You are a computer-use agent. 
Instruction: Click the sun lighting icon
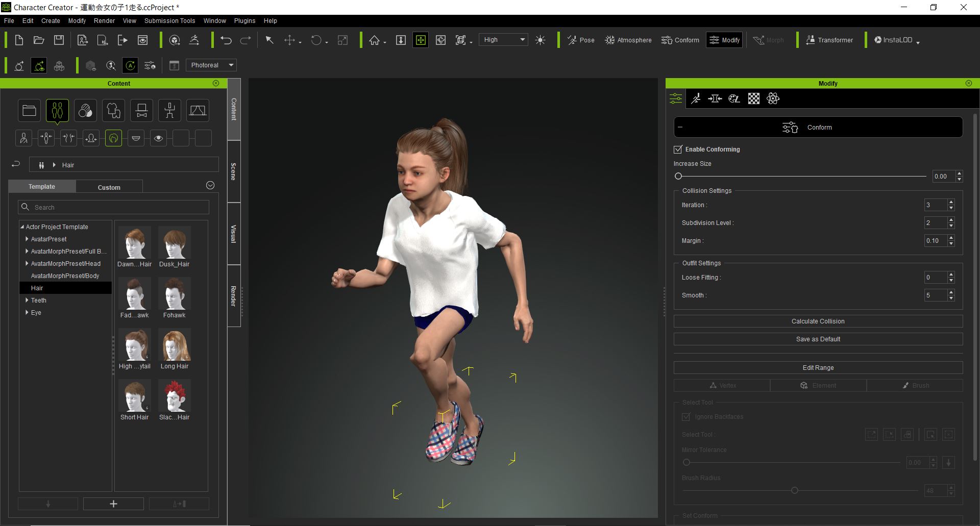pyautogui.click(x=540, y=40)
